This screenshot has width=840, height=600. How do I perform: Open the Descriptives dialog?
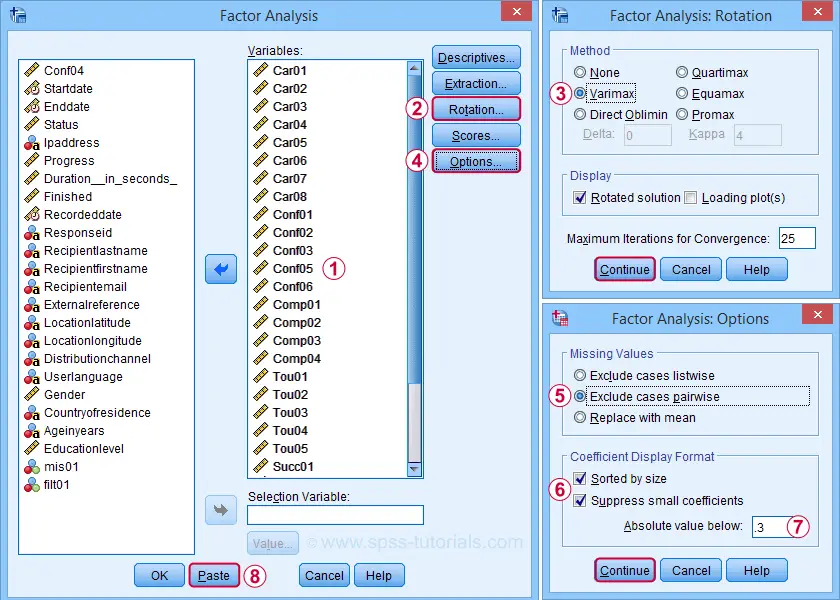pyautogui.click(x=476, y=57)
